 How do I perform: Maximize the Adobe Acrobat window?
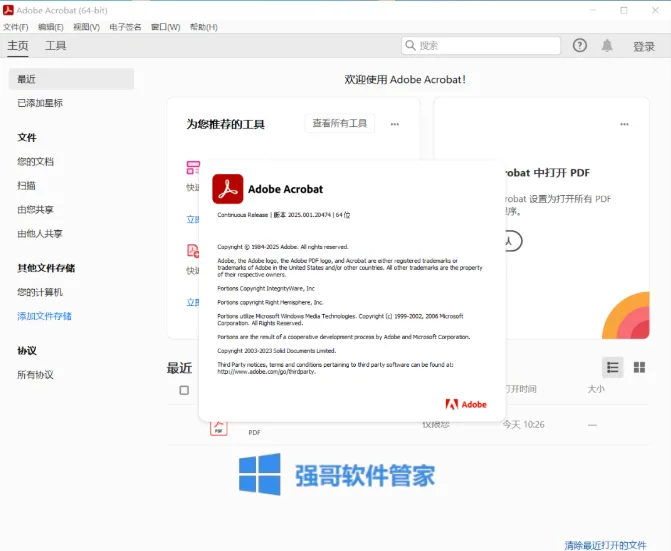(624, 10)
